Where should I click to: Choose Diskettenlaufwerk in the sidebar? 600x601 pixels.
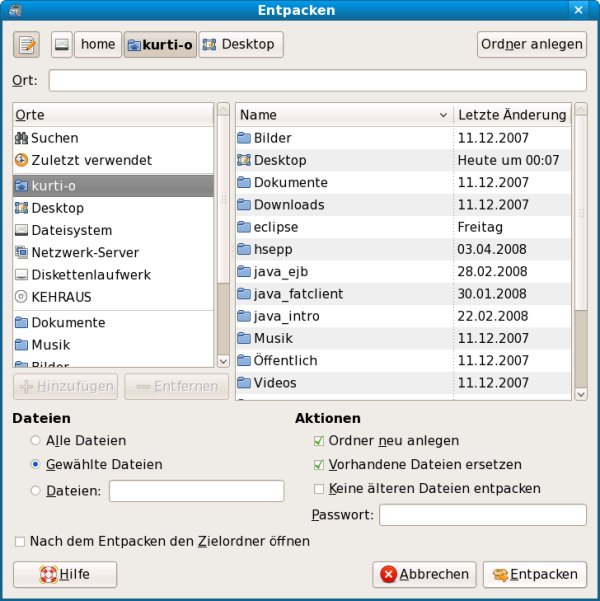(91, 274)
